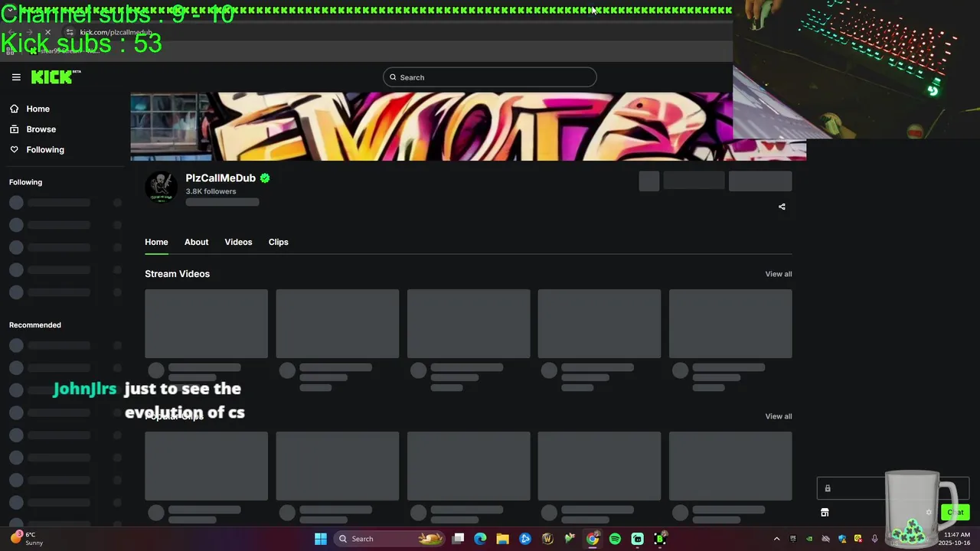Viewport: 980px width, 551px height.
Task: Open the Videos tab
Action: [x=238, y=242]
